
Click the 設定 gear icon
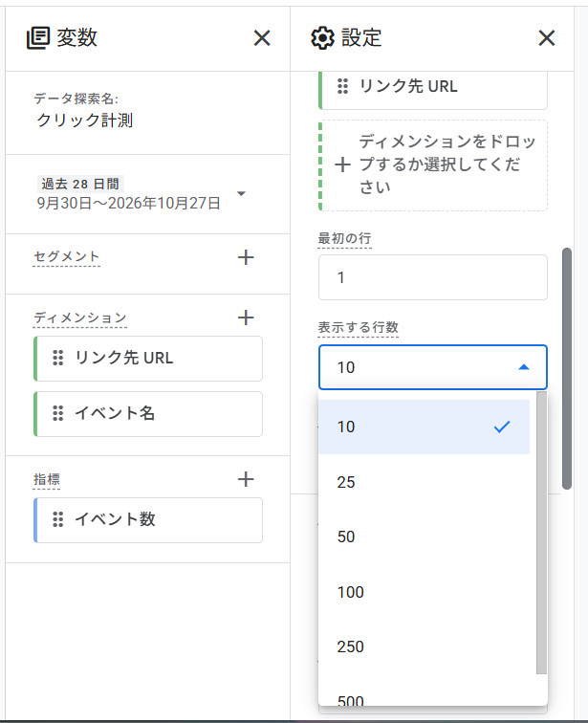[322, 38]
